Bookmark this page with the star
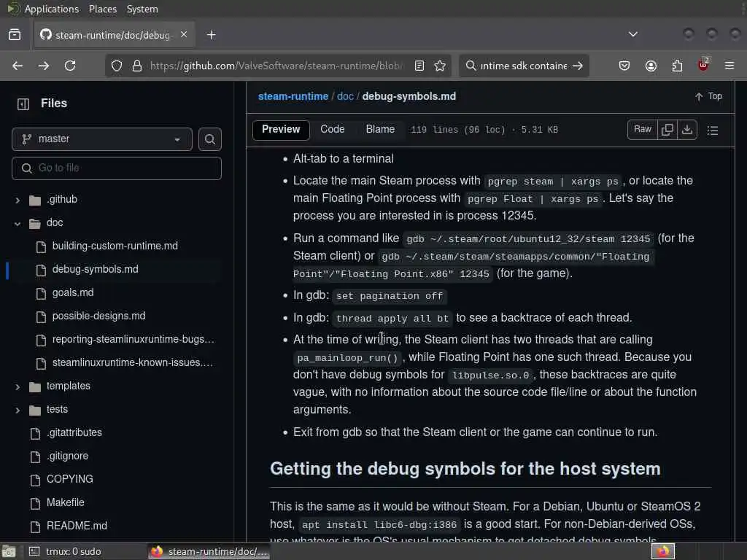The width and height of the screenshot is (747, 560). (440, 66)
